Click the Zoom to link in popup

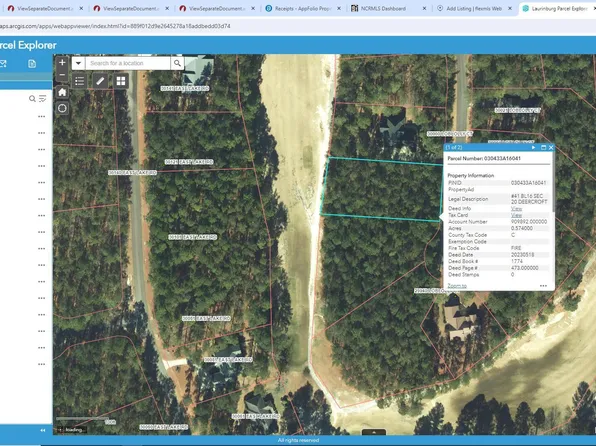[457, 286]
